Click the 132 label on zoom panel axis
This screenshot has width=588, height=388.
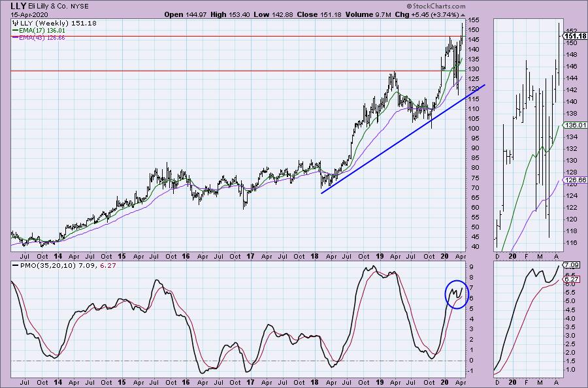572,149
